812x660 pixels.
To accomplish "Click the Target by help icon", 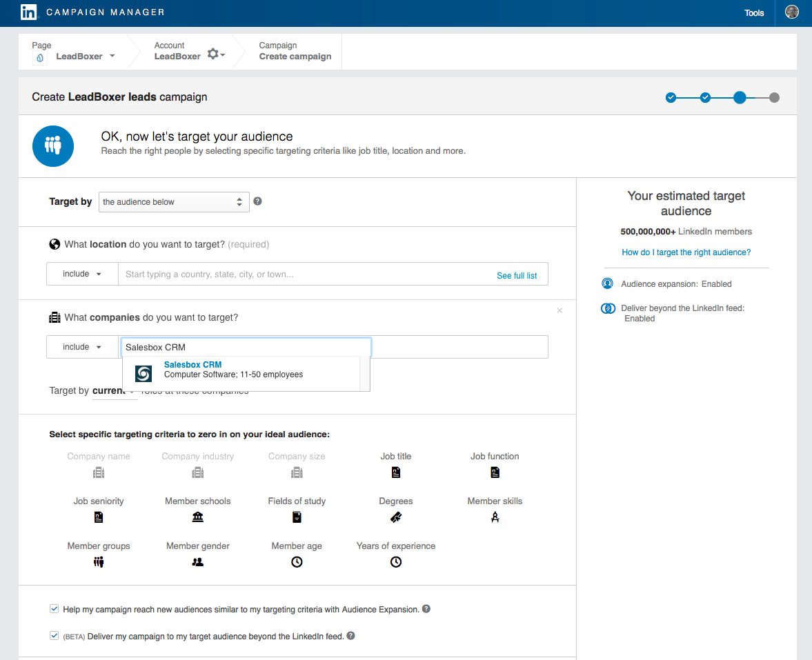I will (257, 201).
